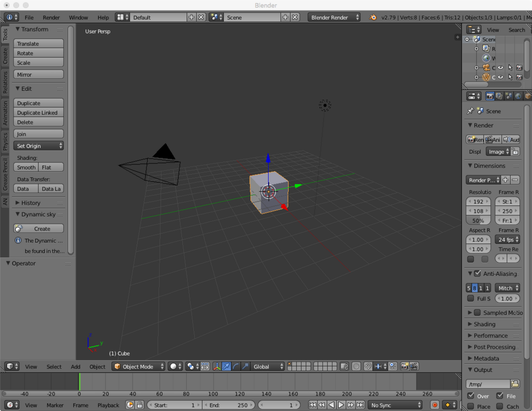Select the Render properties camera tab icon
The width and height of the screenshot is (532, 411).
[x=489, y=96]
